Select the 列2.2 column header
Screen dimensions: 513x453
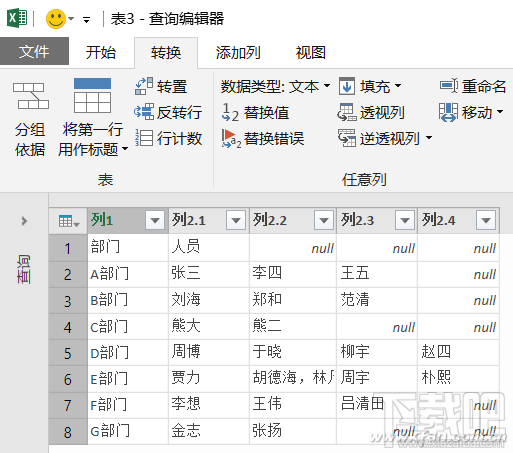point(293,220)
